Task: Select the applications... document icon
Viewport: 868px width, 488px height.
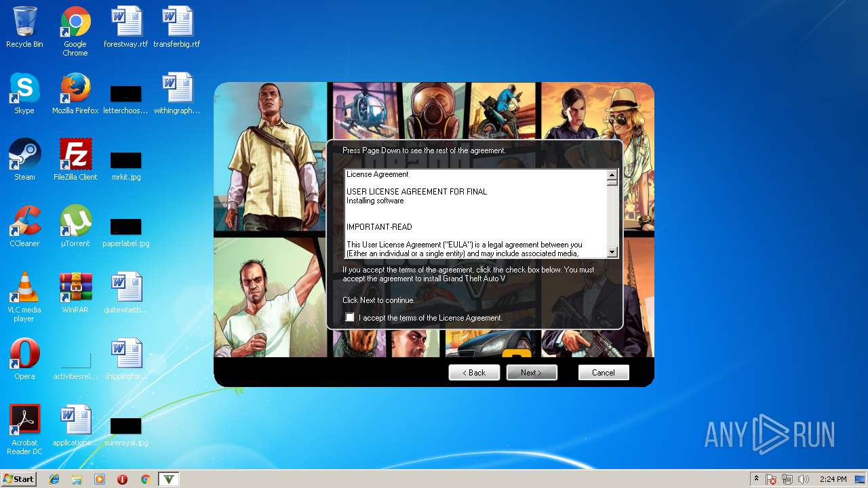Action: tap(75, 426)
